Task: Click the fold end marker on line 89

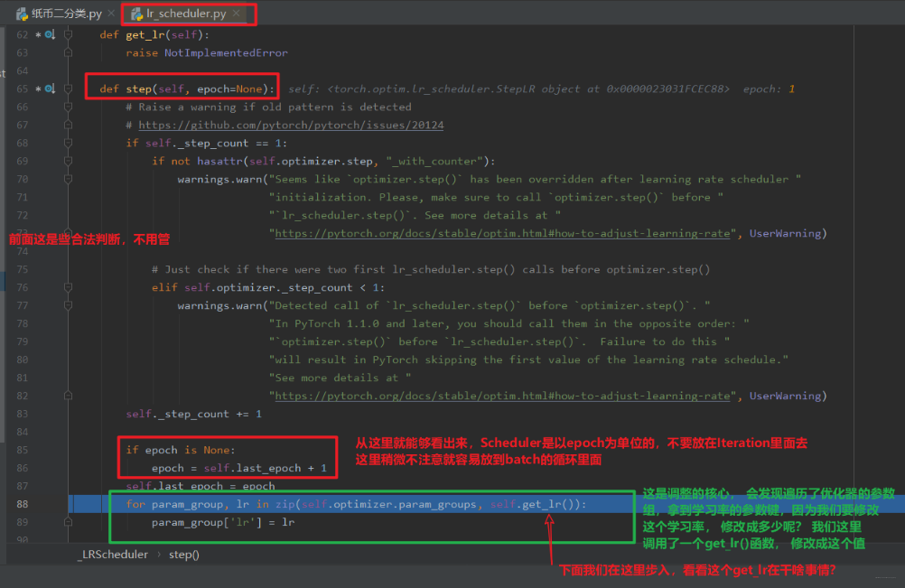Action: point(68,522)
